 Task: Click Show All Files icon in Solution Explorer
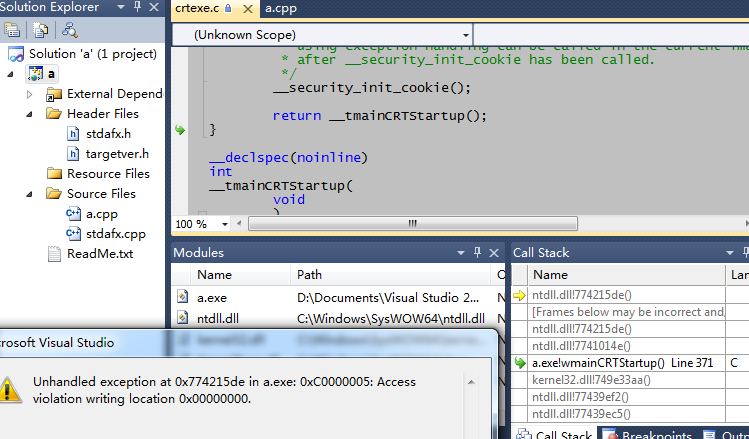pyautogui.click(x=40, y=30)
